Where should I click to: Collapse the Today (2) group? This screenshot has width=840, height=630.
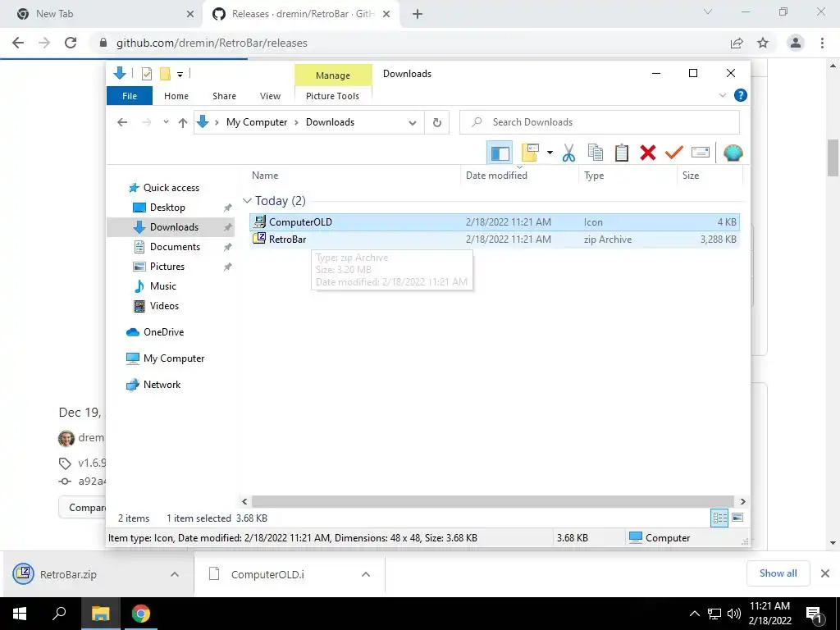(247, 200)
